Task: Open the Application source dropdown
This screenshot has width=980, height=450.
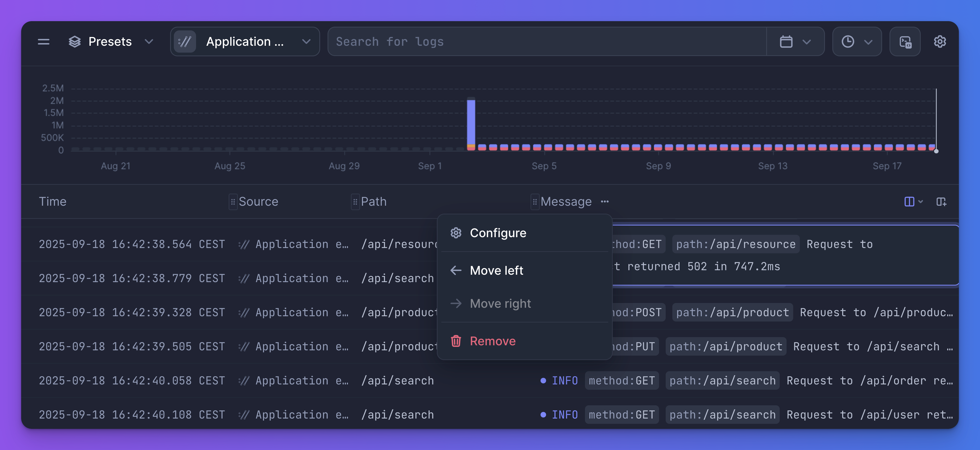Action: click(x=307, y=42)
